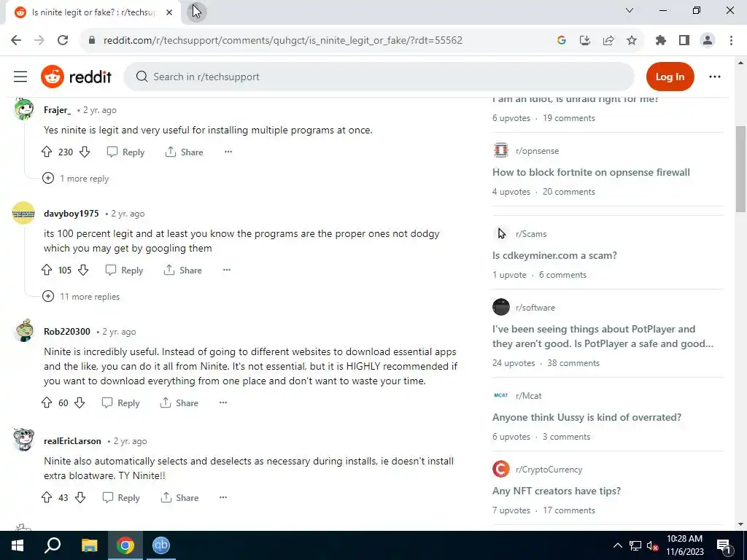Click the Log In button

670,77
